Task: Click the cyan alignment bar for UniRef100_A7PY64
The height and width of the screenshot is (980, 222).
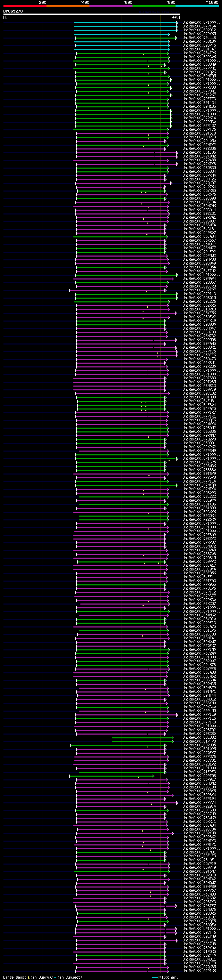Action: click(x=126, y=26)
